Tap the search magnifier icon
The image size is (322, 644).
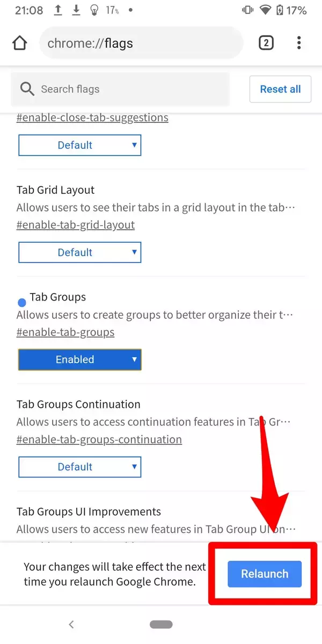[x=27, y=89]
